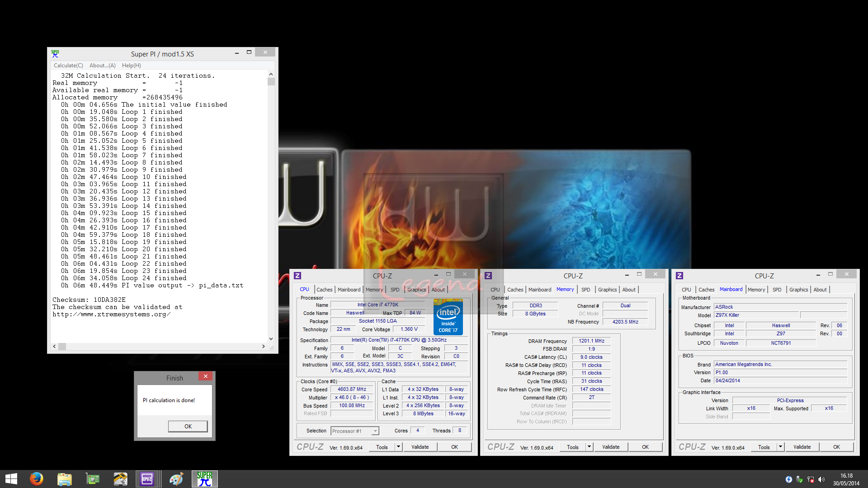Click the Super PI title bar icon
The height and width of the screenshot is (488, 868).
(x=55, y=54)
